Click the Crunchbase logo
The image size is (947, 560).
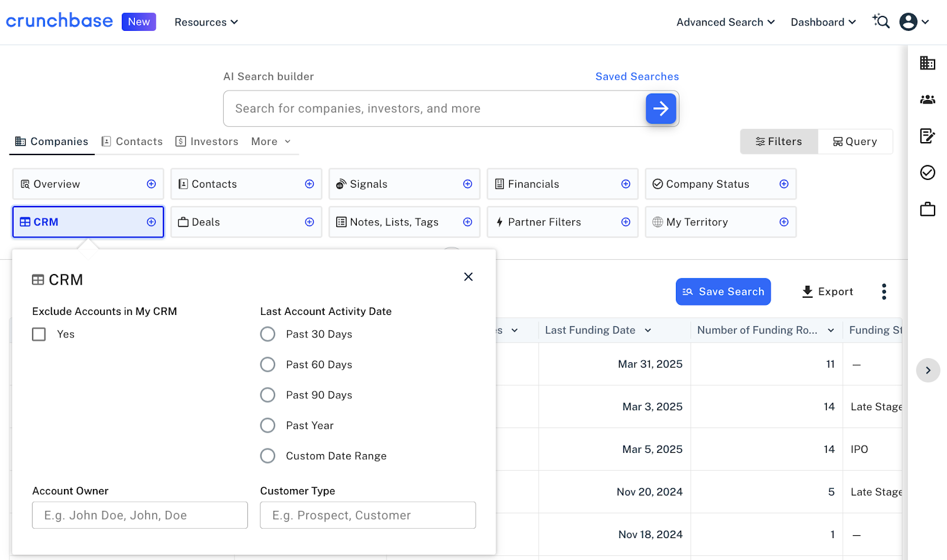coord(59,21)
